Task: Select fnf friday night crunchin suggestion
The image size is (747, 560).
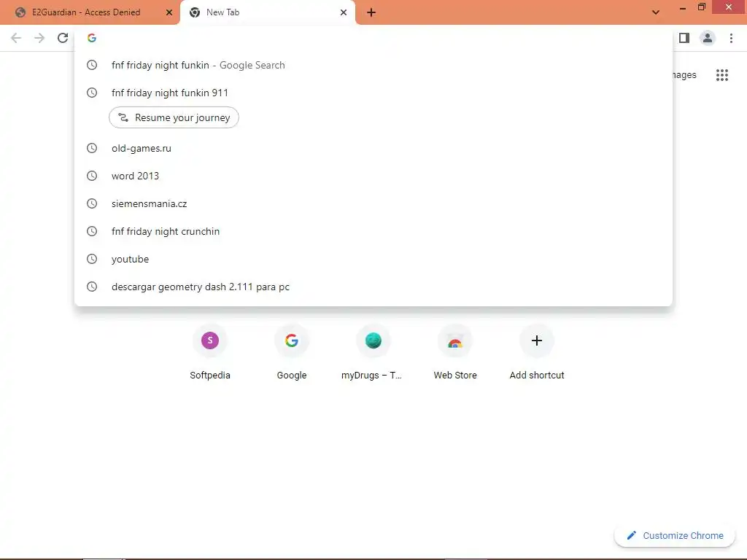Action: coord(373,231)
